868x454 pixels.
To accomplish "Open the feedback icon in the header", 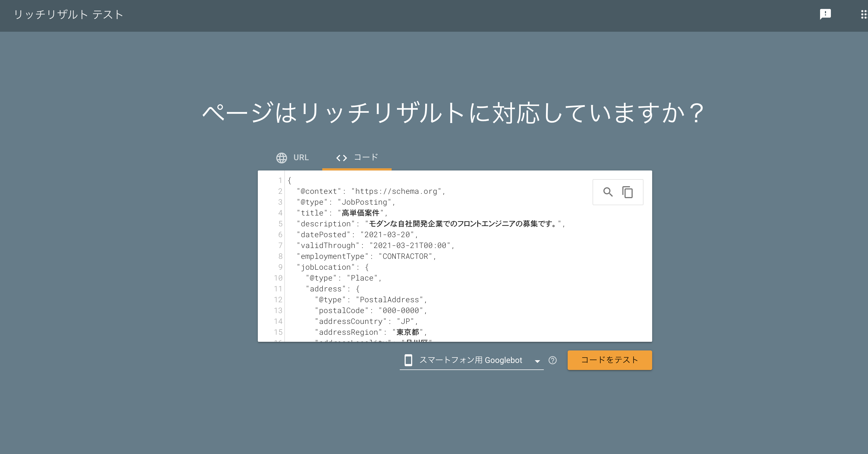I will (825, 14).
